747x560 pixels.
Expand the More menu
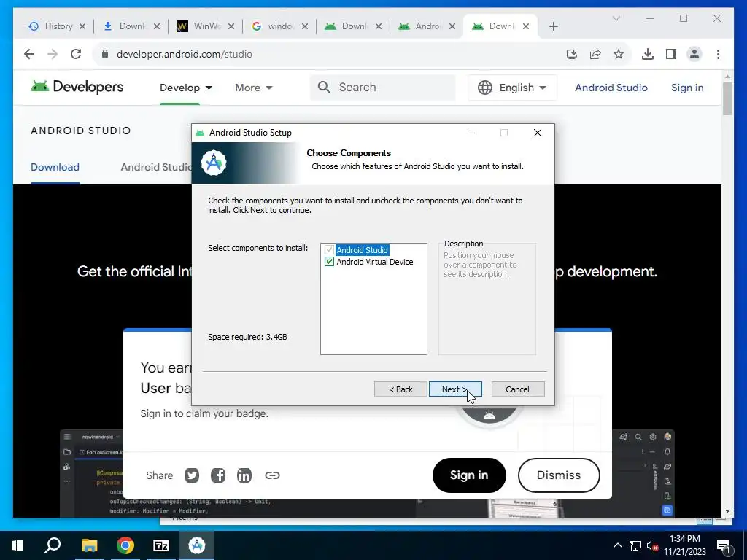(x=253, y=87)
